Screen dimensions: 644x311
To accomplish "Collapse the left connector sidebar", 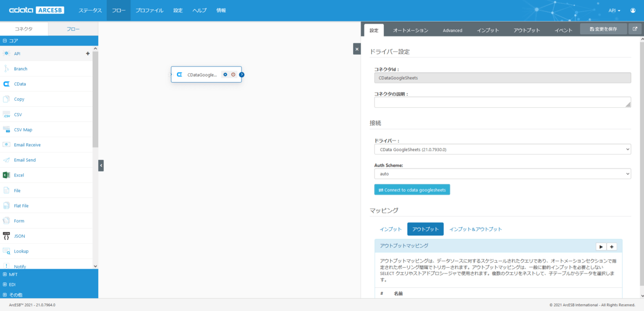I will pos(101,166).
